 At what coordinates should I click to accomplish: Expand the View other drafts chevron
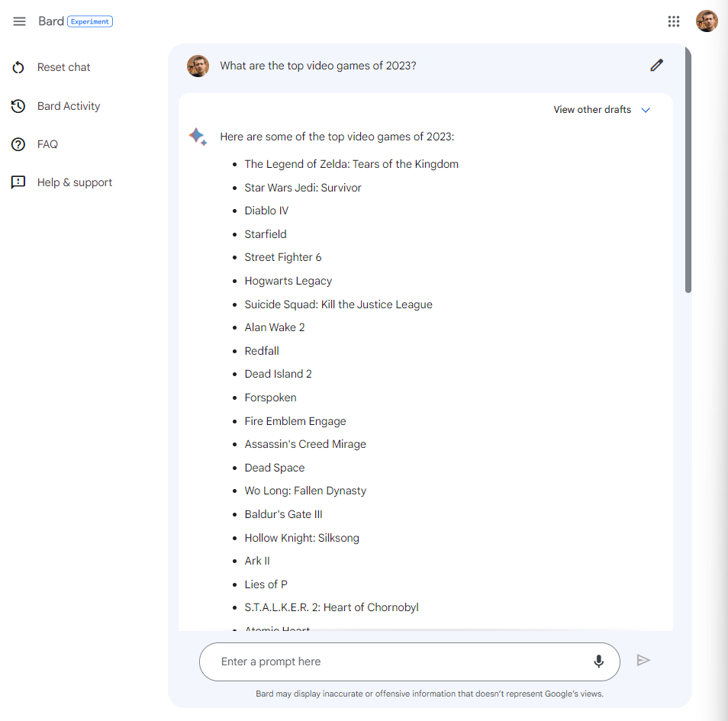pos(646,110)
